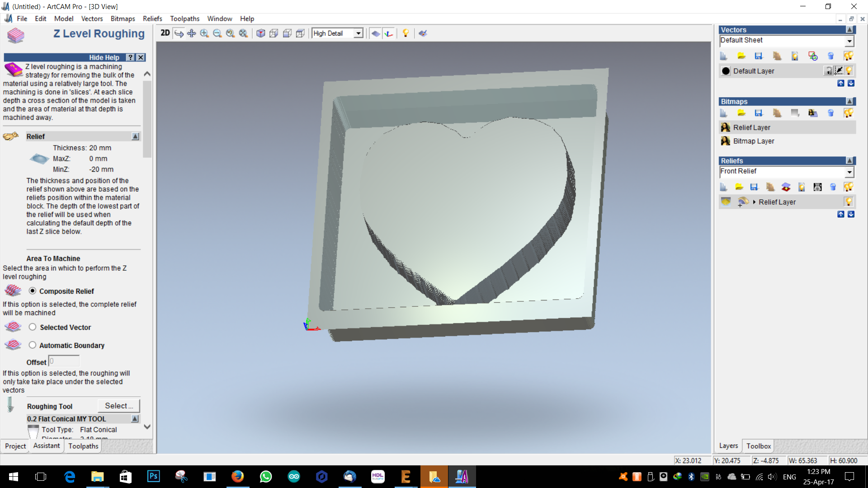The height and width of the screenshot is (488, 868).
Task: Toggle lock on Default Layer
Action: pyautogui.click(x=828, y=71)
